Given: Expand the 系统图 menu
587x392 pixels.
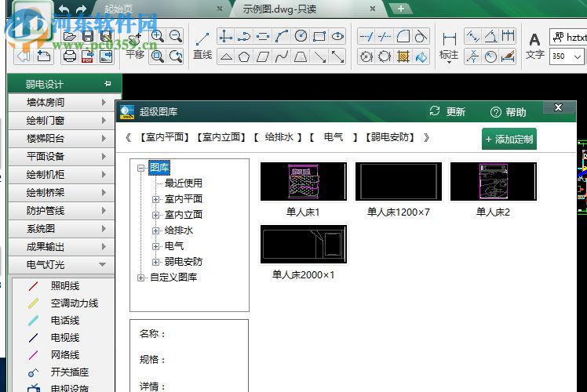Looking at the screenshot, I should tap(61, 229).
